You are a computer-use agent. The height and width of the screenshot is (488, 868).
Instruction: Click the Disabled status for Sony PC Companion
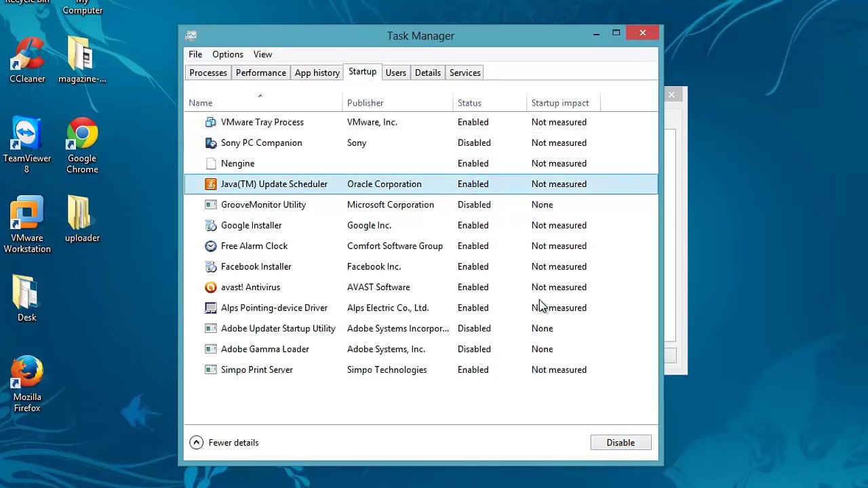coord(474,143)
